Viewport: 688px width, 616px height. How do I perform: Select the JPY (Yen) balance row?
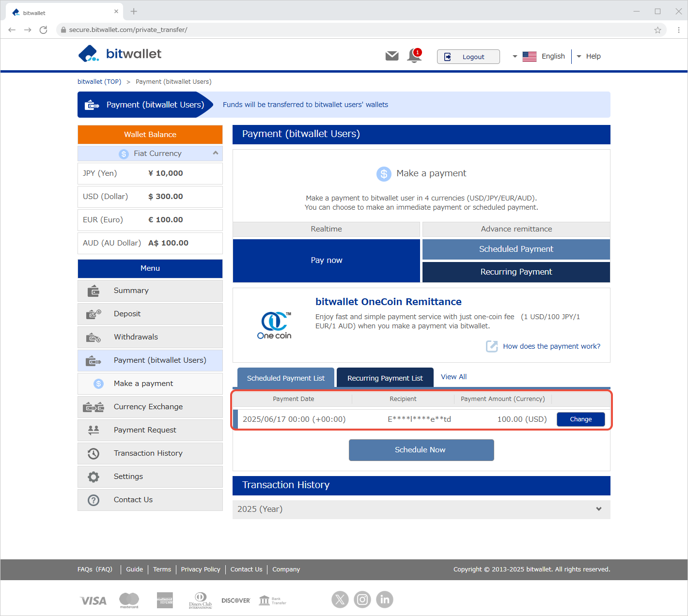tap(150, 173)
